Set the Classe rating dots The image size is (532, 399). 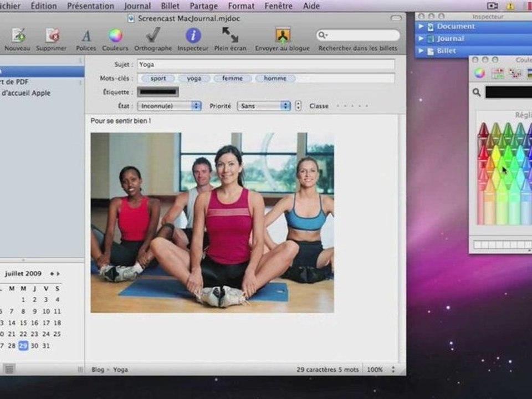pos(352,106)
